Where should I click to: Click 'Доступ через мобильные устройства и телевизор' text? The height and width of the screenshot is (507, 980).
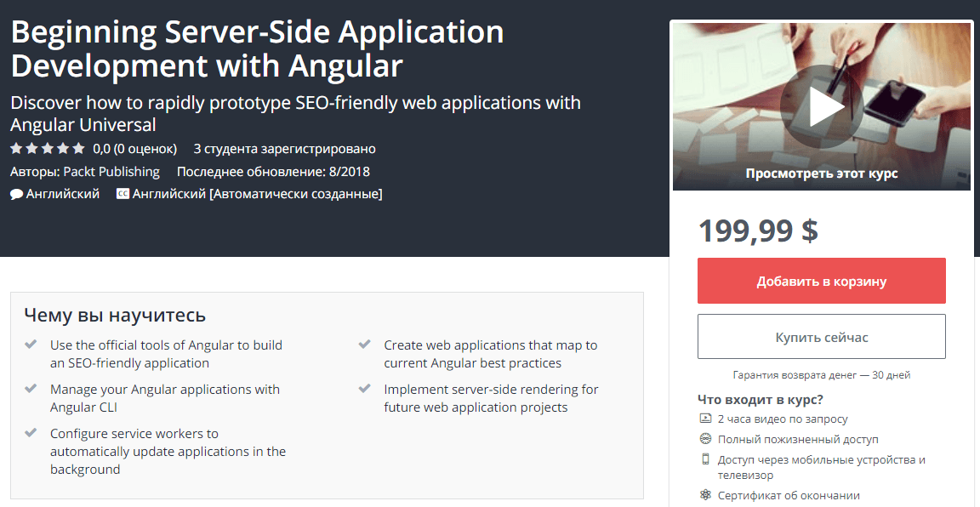click(821, 468)
